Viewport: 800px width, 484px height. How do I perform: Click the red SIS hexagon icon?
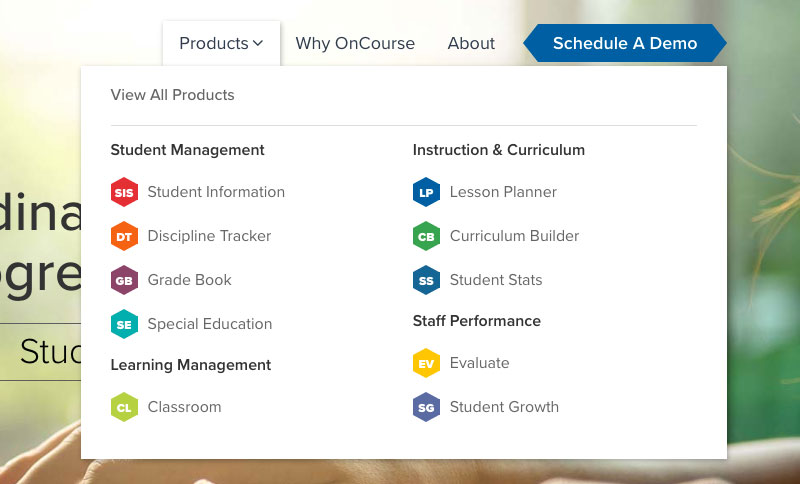pos(124,192)
